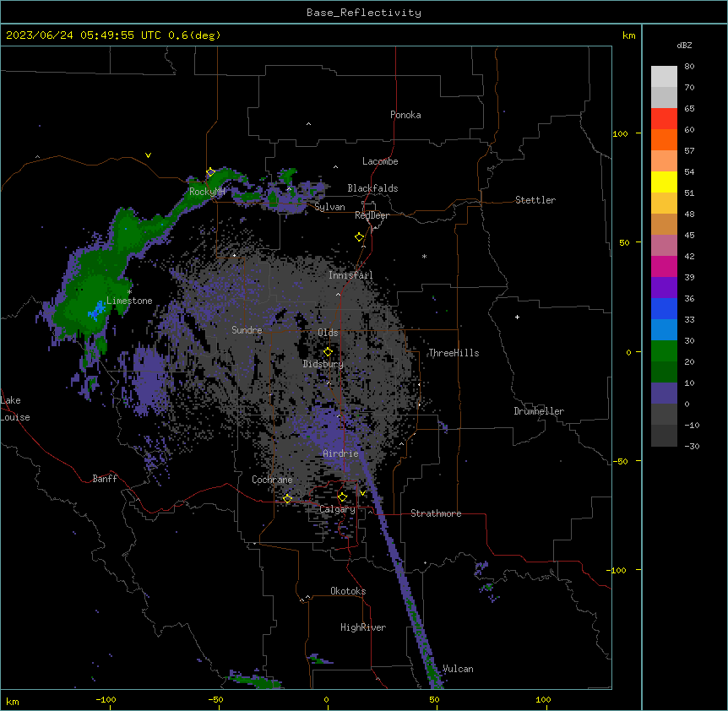Click the 100 tick on the vertical axis
Viewport: 728px width, 711px height.
click(x=620, y=133)
